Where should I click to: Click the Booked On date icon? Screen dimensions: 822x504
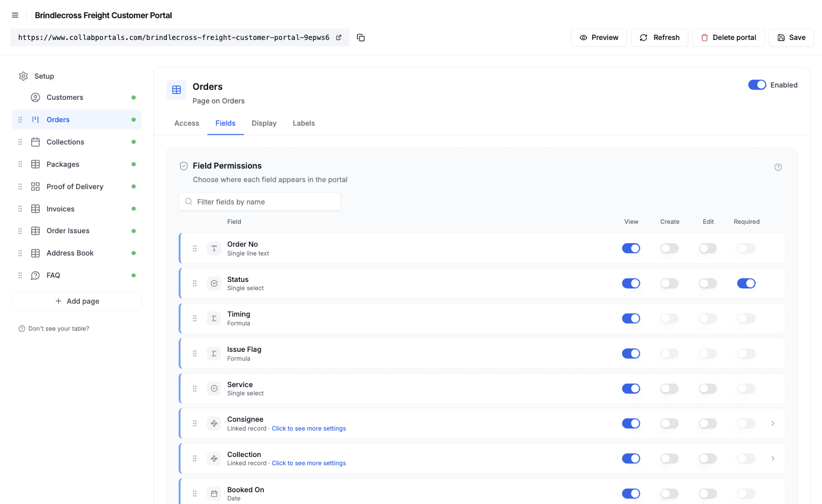[x=214, y=493]
